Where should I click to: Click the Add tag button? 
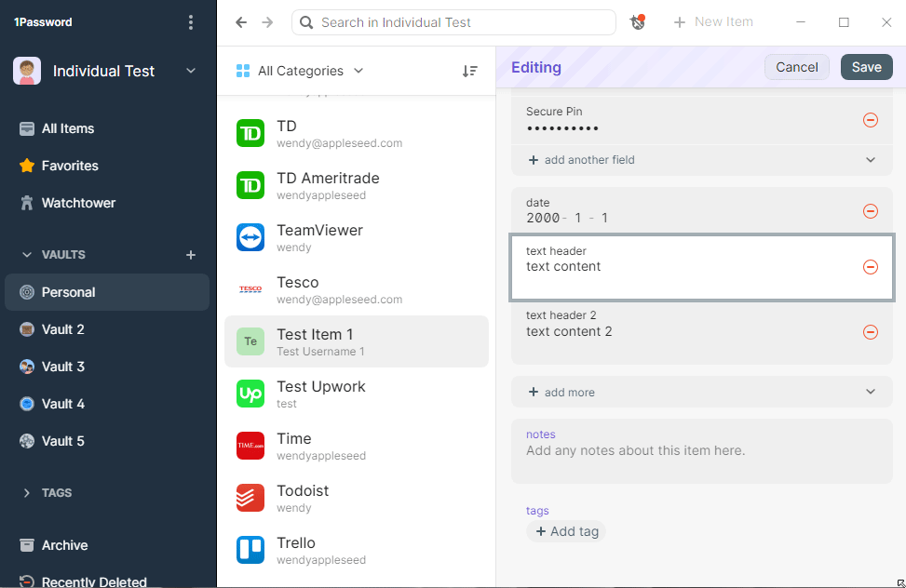coord(566,531)
